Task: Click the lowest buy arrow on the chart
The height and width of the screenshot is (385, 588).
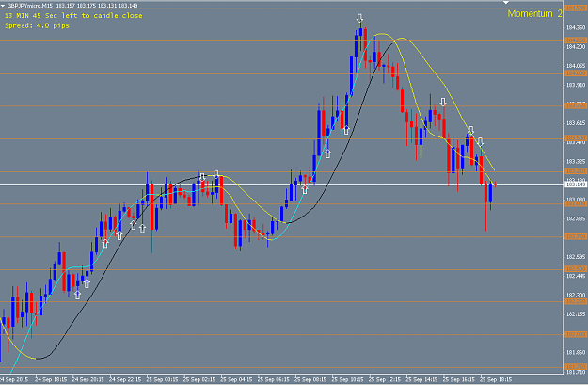Action: tap(77, 295)
